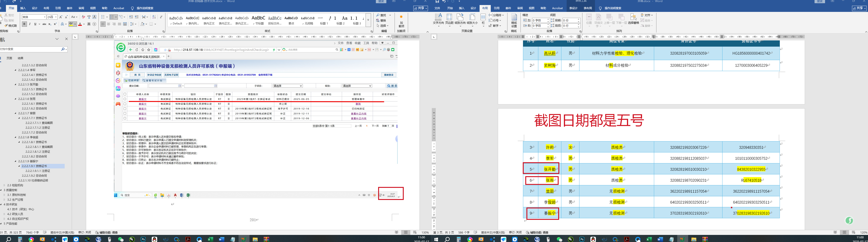Click the decrease font size icon

(66, 17)
